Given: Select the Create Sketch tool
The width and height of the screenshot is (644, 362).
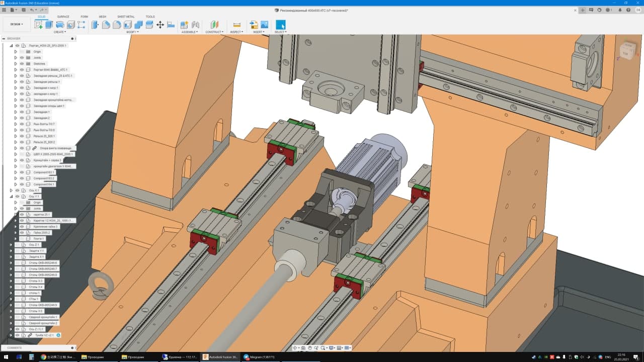Looking at the screenshot, I should point(39,25).
